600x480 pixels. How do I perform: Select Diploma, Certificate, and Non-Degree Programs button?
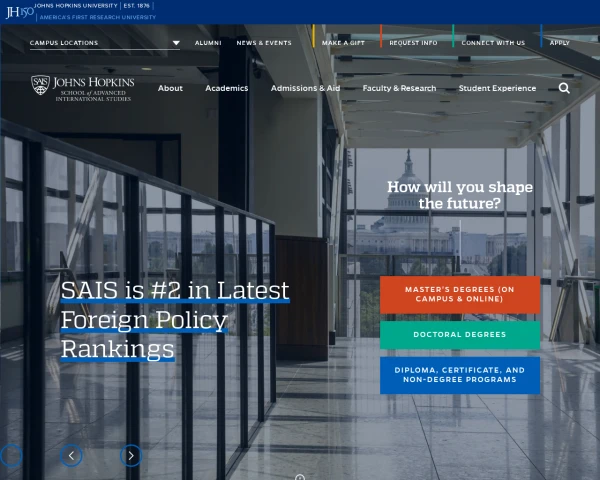(460, 375)
